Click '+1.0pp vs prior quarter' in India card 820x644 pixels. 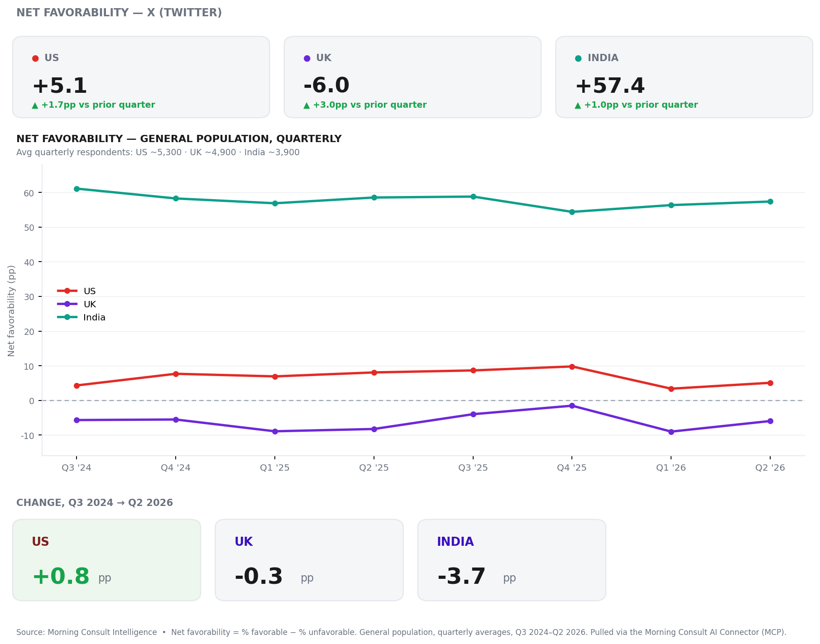641,105
